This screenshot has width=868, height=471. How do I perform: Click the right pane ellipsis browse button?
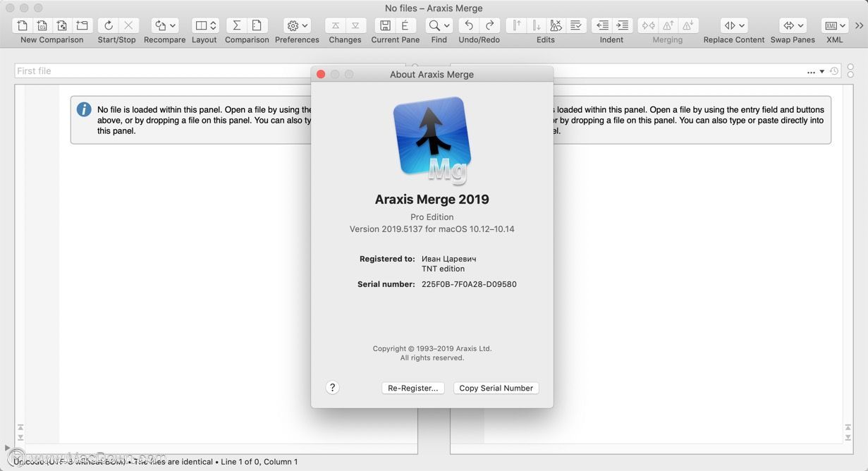pos(811,72)
